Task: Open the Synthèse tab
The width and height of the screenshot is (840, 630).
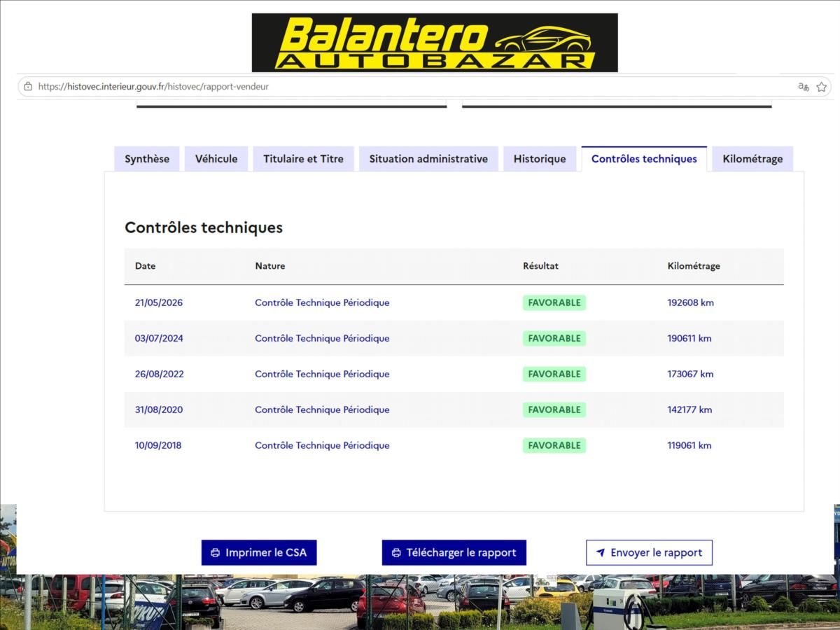Action: click(147, 159)
